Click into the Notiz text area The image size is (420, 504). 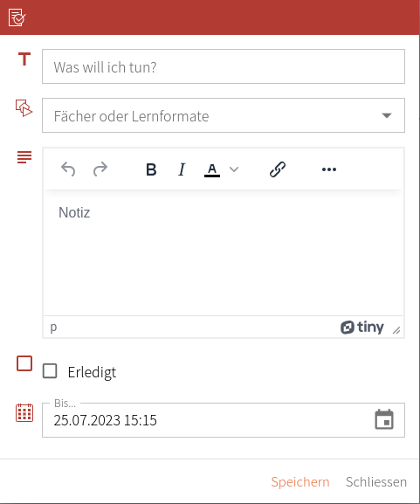[x=224, y=253]
